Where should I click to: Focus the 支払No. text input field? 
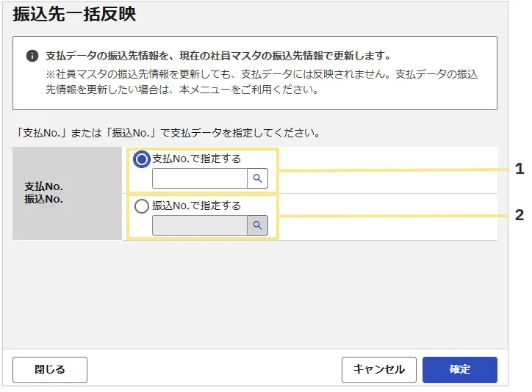pos(199,178)
